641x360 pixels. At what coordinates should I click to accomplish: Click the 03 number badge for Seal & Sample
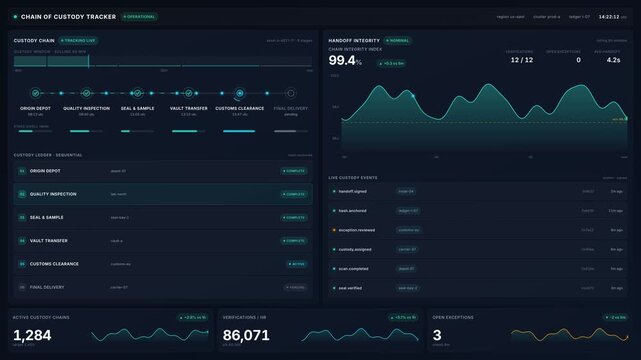pos(22,217)
